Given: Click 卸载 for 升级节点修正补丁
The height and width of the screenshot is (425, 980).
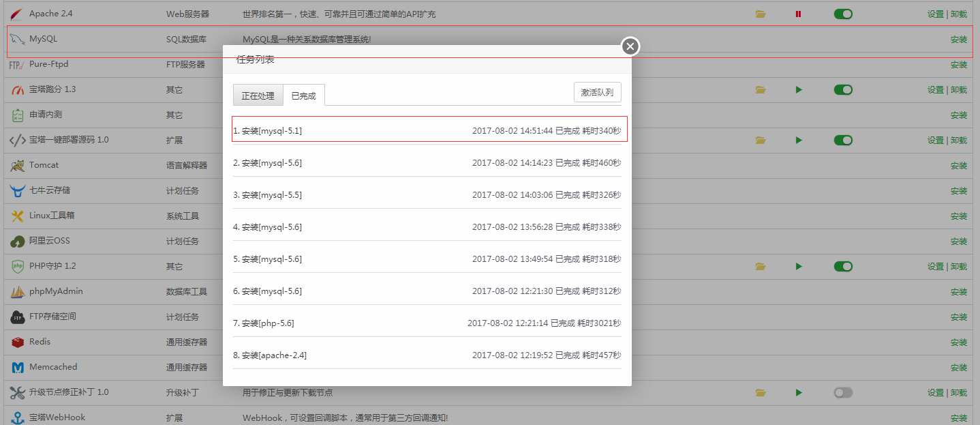Looking at the screenshot, I should point(959,393).
